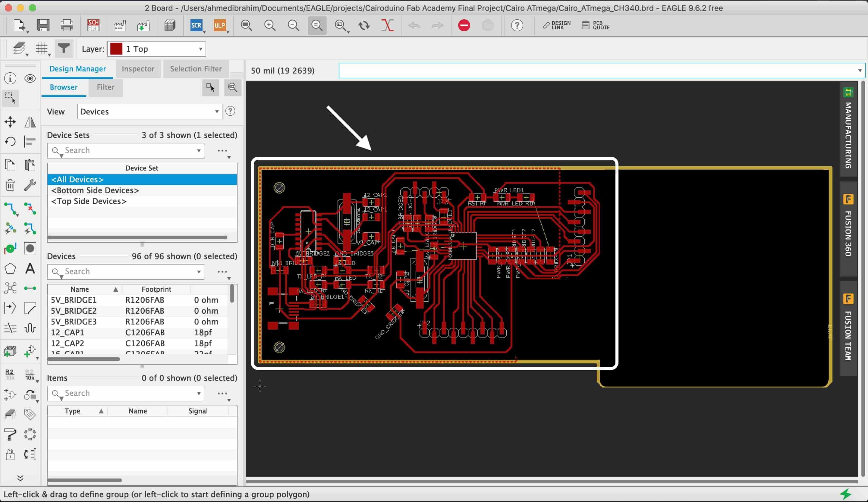Expand the Devices search filter dropdown
The image size is (868, 502).
(x=198, y=272)
